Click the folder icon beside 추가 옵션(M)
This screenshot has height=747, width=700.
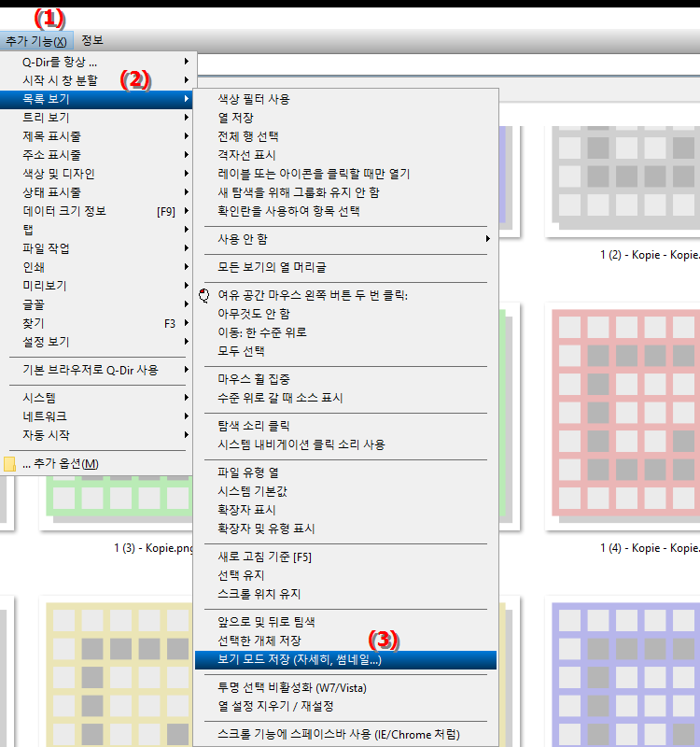9,463
